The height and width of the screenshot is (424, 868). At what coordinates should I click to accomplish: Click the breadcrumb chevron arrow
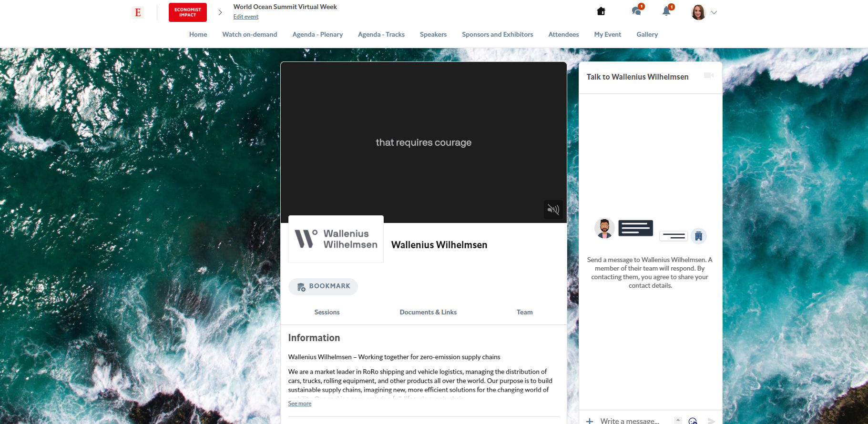pos(220,12)
